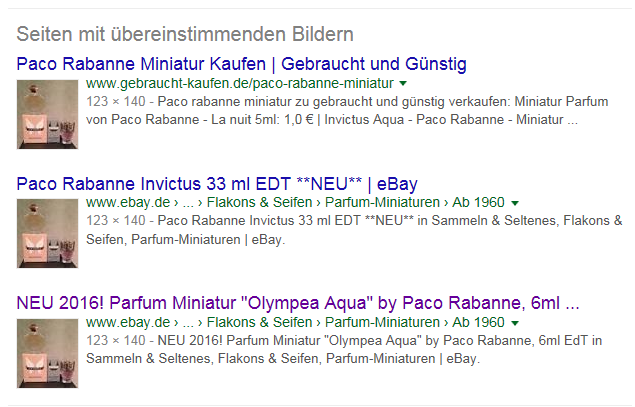Click the 'Seiten mit übereinstimmenden Bildern' heading

click(185, 34)
